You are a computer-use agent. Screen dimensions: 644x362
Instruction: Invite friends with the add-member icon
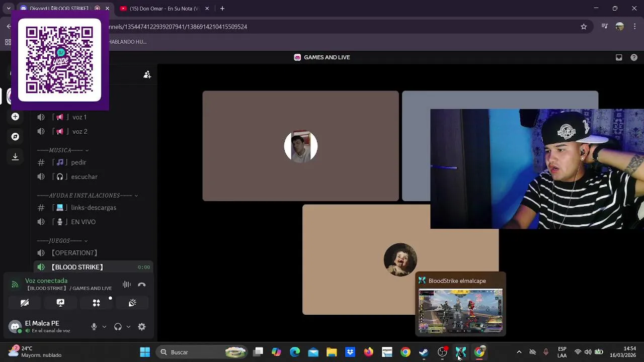[x=147, y=74]
